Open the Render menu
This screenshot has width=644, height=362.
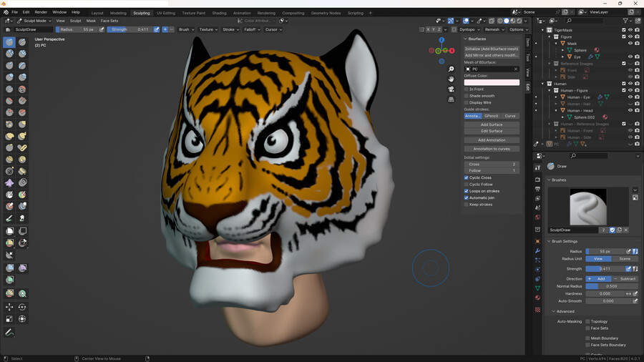coord(41,12)
